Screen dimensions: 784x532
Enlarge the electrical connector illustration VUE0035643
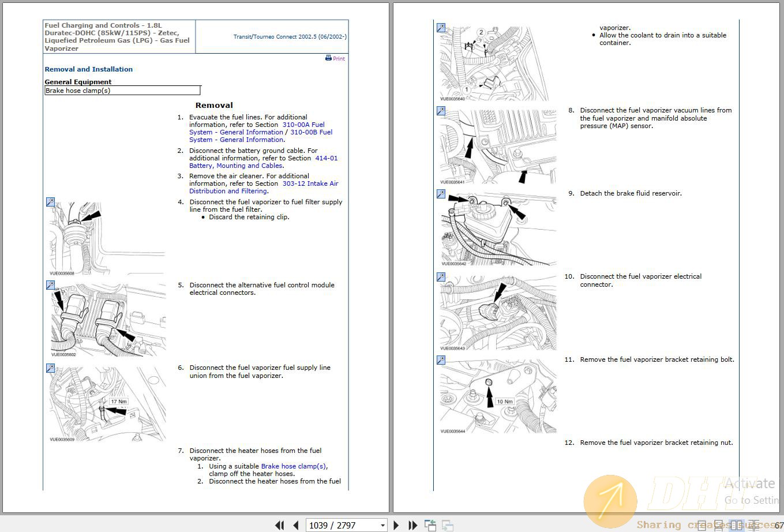(441, 277)
